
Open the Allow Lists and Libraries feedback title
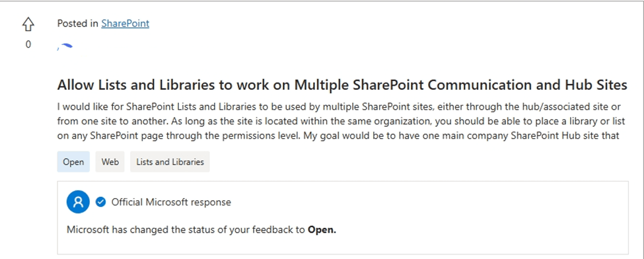coord(341,85)
